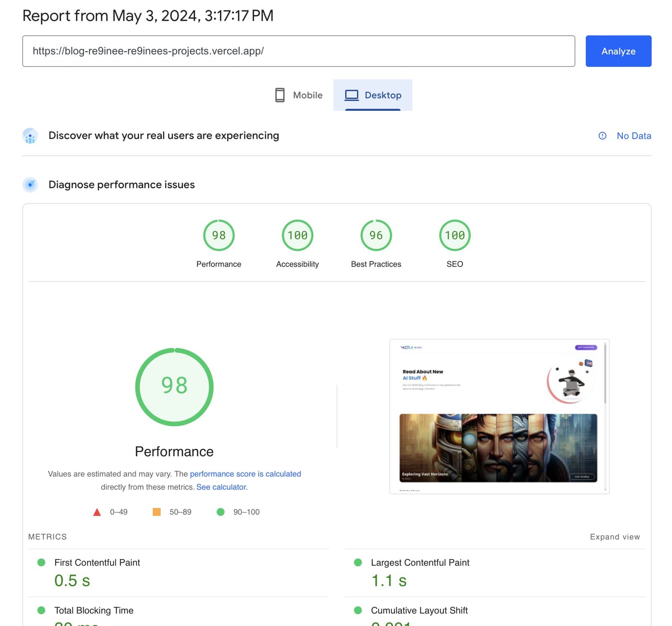The height and width of the screenshot is (626, 672).
Task: Open the performance score is calculated link
Action: 245,474
